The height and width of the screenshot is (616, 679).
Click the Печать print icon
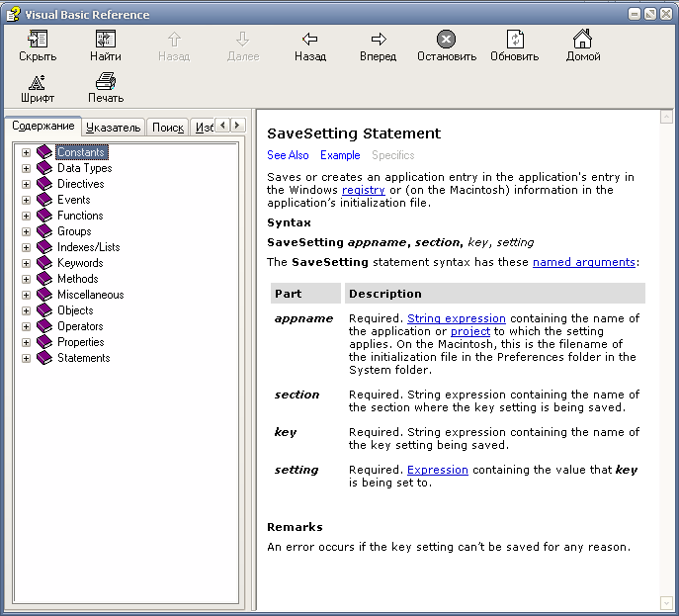(106, 82)
